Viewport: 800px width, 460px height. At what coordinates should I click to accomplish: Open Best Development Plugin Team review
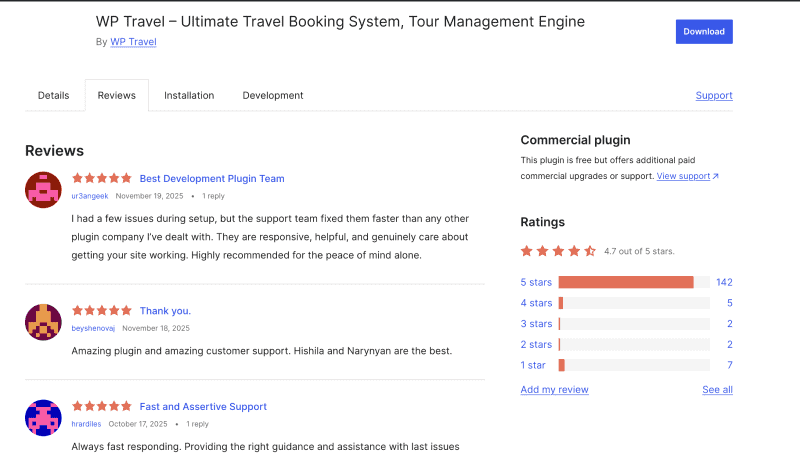coord(212,178)
